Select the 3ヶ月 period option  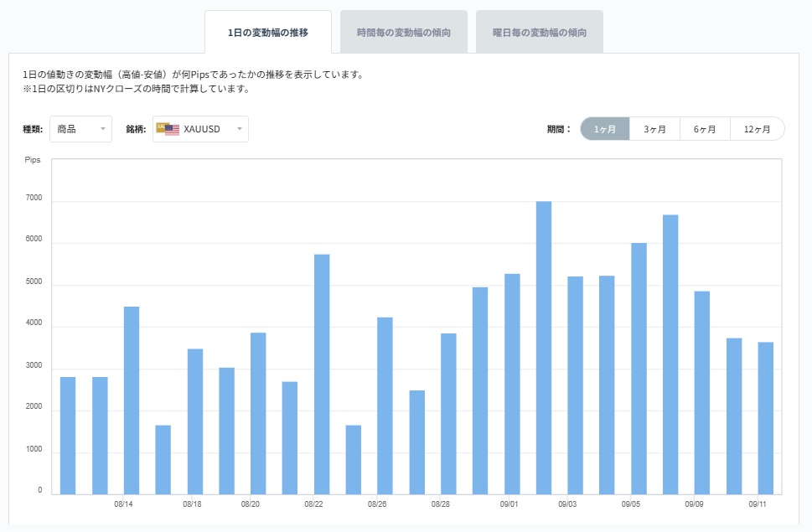(x=654, y=129)
